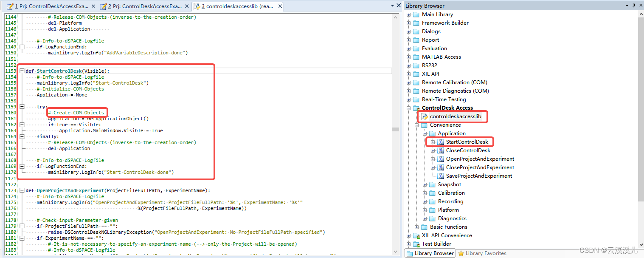The image size is (644, 258).
Task: Expand the Platform folder node
Action: point(425,210)
